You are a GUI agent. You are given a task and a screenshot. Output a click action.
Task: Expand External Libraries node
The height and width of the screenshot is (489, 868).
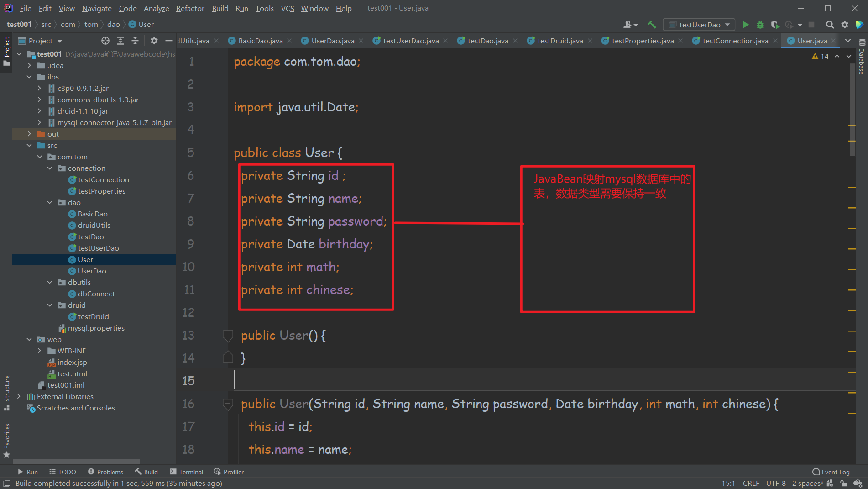[x=19, y=396]
